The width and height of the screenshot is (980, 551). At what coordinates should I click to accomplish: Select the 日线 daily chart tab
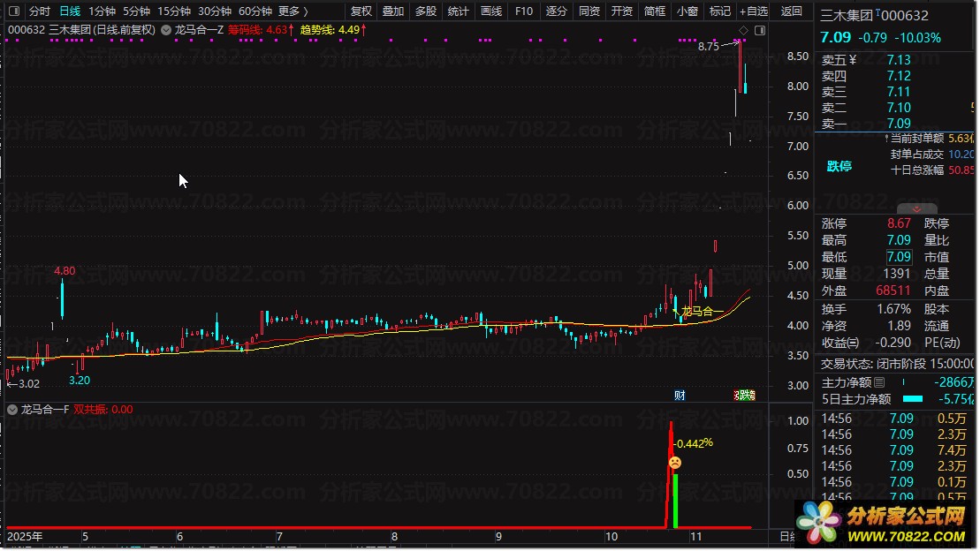click(70, 11)
